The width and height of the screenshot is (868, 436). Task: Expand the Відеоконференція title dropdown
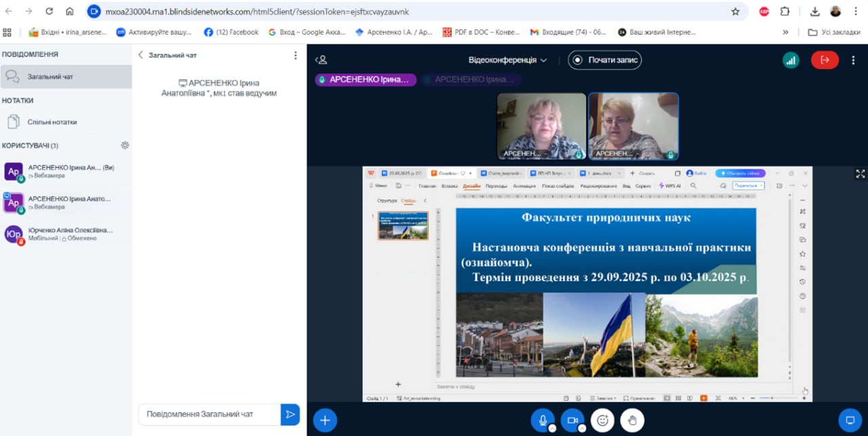507,60
